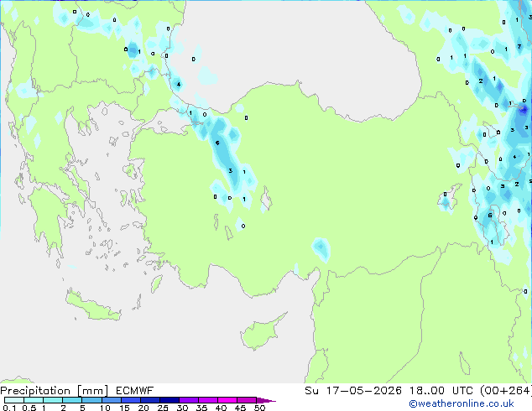Viewport: 532px width, 411px height.
Task: Pick the legend swatch between 20 and 25
Action: [x=150, y=400]
